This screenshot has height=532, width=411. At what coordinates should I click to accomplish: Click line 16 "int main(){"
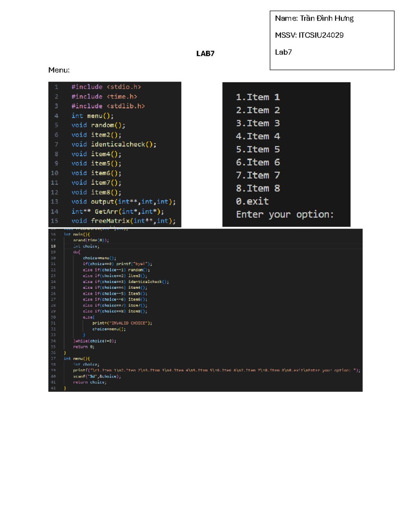coord(77,234)
